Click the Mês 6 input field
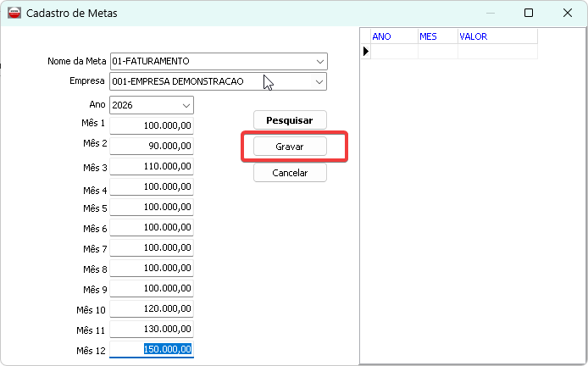588x366 pixels. 152,228
